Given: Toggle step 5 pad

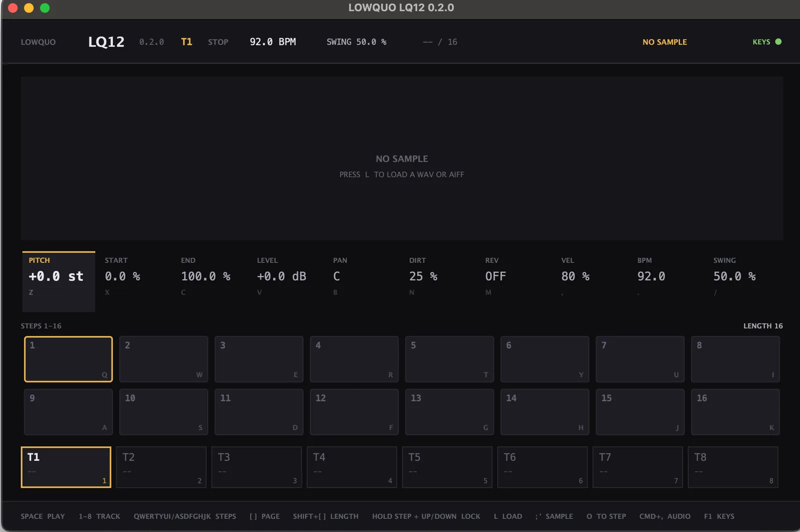Looking at the screenshot, I should click(x=449, y=359).
